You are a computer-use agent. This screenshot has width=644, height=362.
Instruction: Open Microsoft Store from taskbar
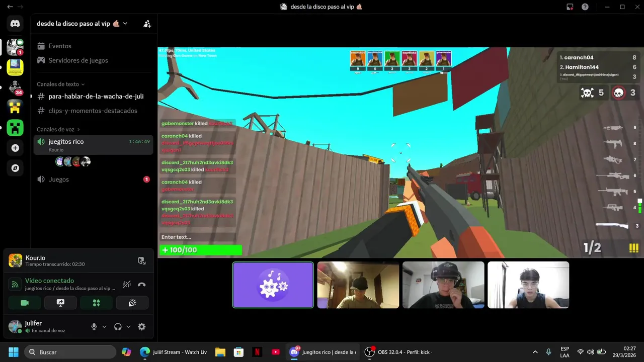[238, 352]
